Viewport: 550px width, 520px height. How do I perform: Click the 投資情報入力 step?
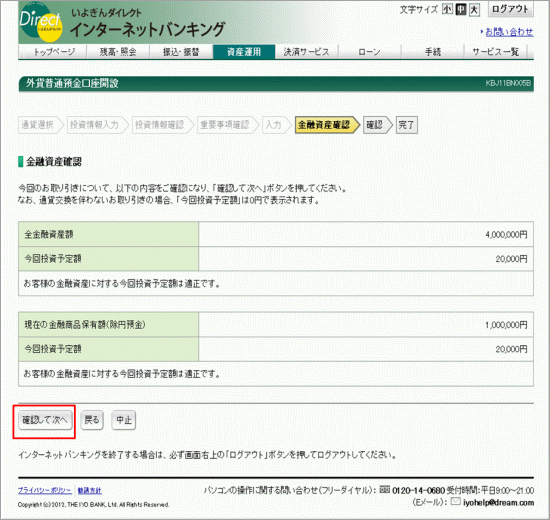98,125
